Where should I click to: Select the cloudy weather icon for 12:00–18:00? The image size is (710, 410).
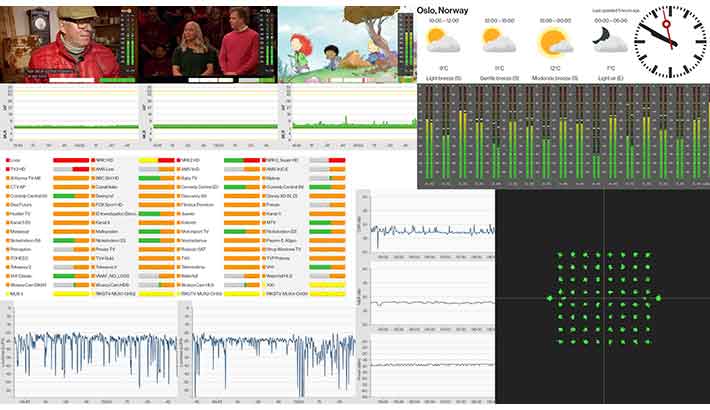497,41
